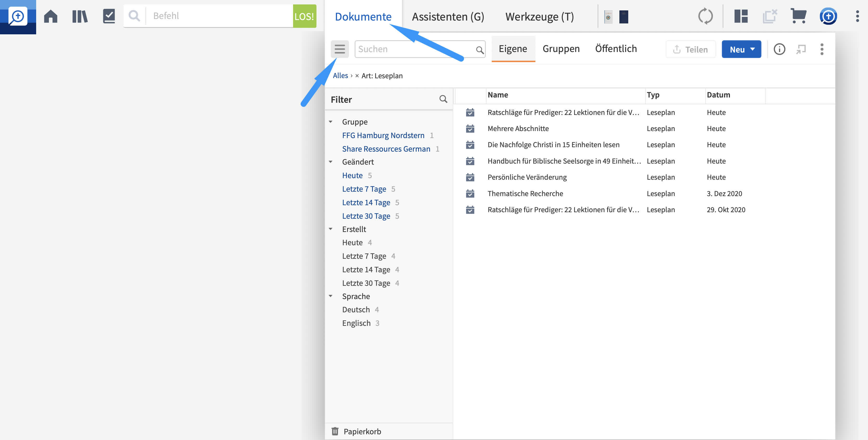Open the Library books icon

click(80, 16)
